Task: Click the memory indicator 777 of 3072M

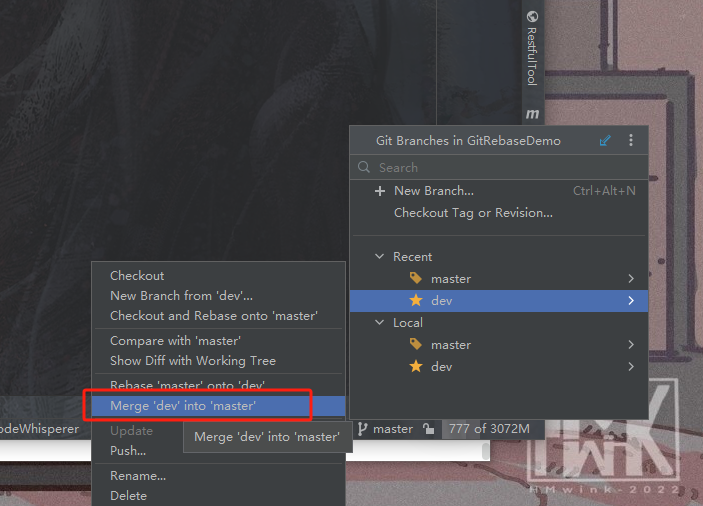Action: [x=488, y=429]
